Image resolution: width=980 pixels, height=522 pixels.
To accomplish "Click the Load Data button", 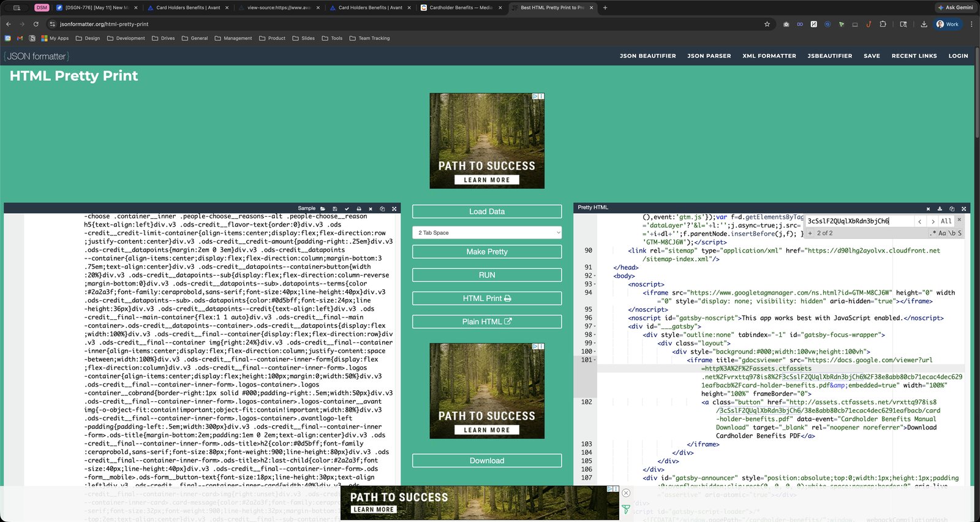I will tap(487, 211).
